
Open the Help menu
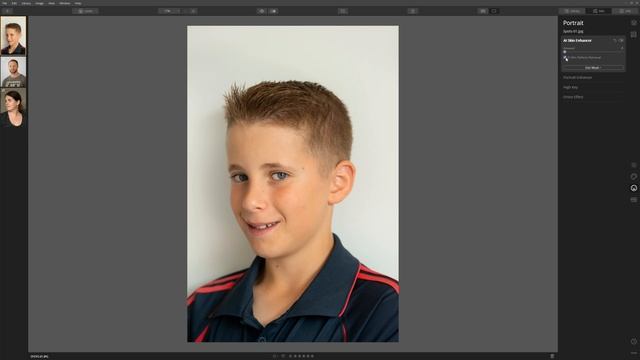78,3
